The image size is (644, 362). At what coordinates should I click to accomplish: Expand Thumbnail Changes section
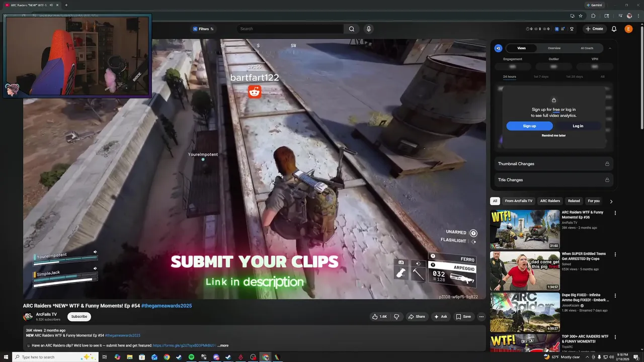tap(553, 164)
